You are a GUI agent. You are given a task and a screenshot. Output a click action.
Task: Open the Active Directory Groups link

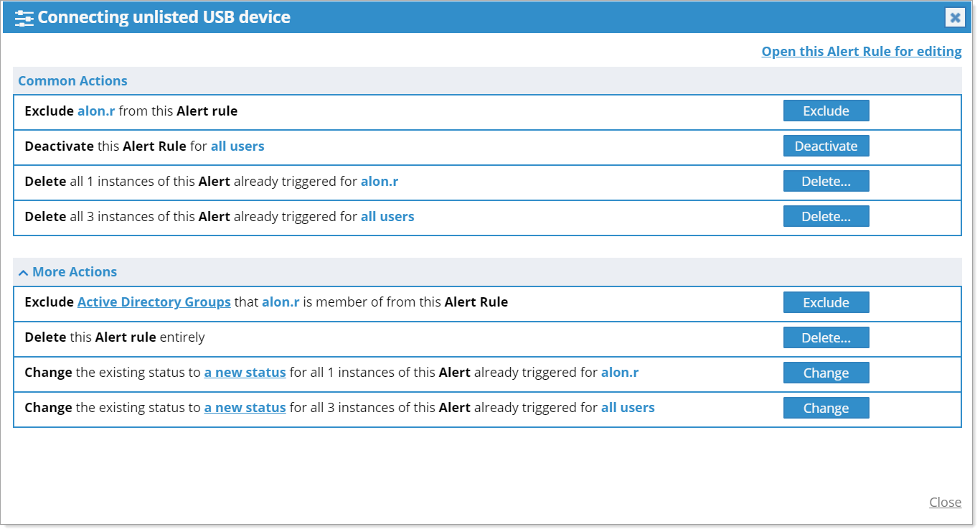pyautogui.click(x=154, y=302)
